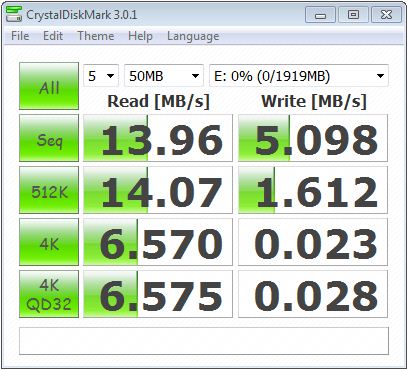The height and width of the screenshot is (370, 407).
Task: Click the 4K read result 6.570
Action: tap(158, 242)
